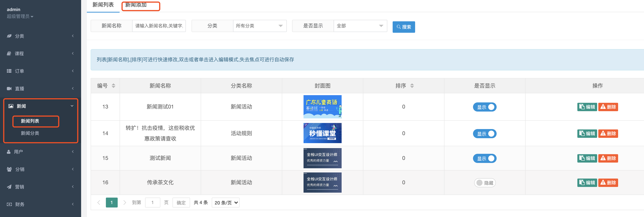Select page 1 pagination button
The height and width of the screenshot is (217, 644).
pos(112,203)
